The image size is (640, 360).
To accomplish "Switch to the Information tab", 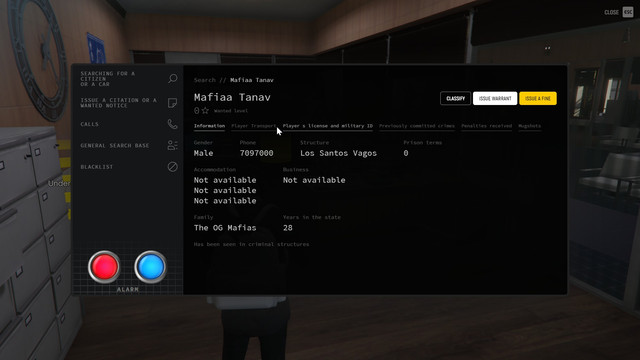I will tap(209, 126).
